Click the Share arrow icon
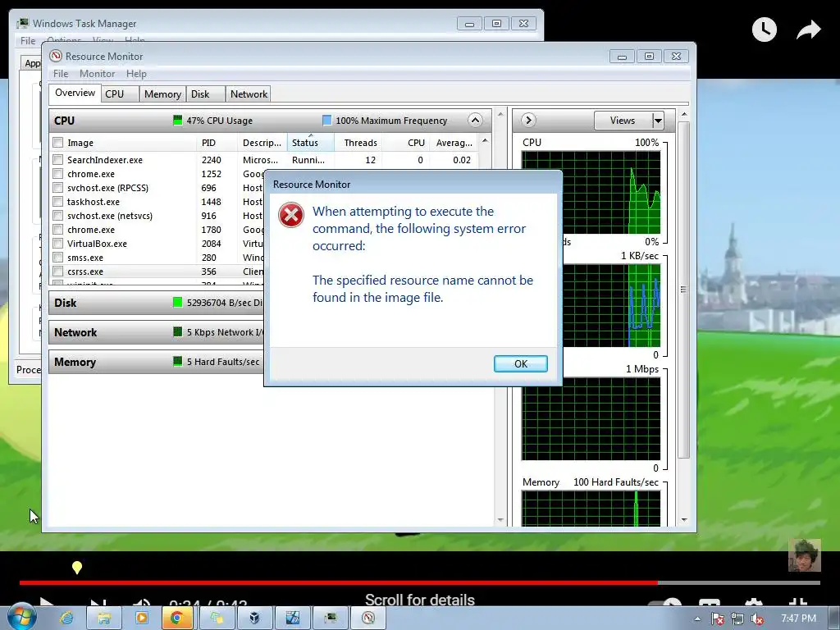 [x=808, y=30]
